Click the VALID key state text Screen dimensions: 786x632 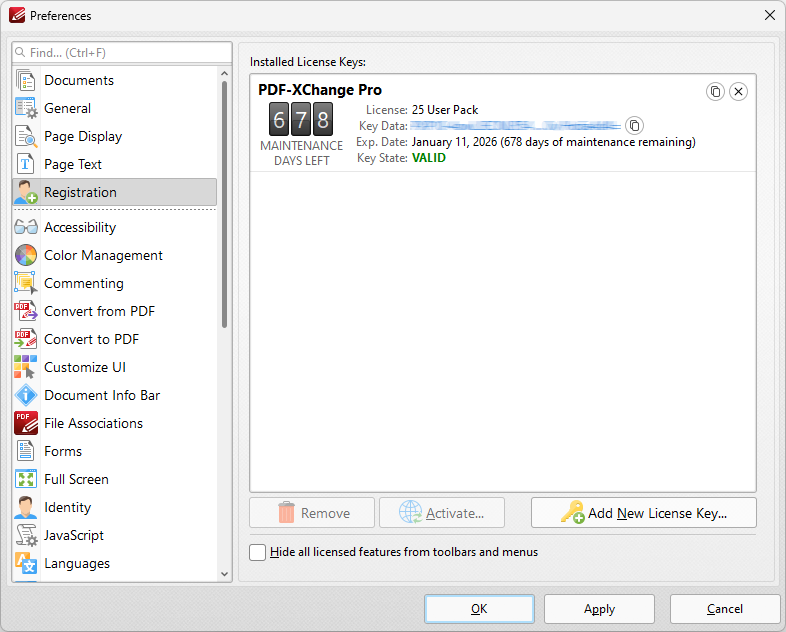(429, 158)
